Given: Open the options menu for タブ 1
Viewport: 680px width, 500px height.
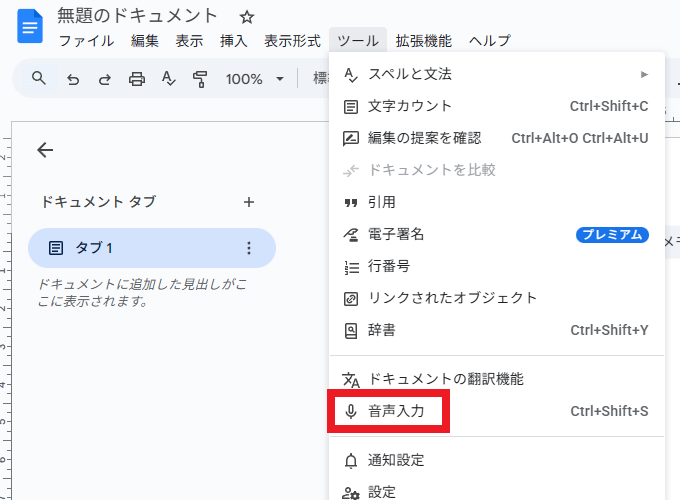Looking at the screenshot, I should (248, 248).
